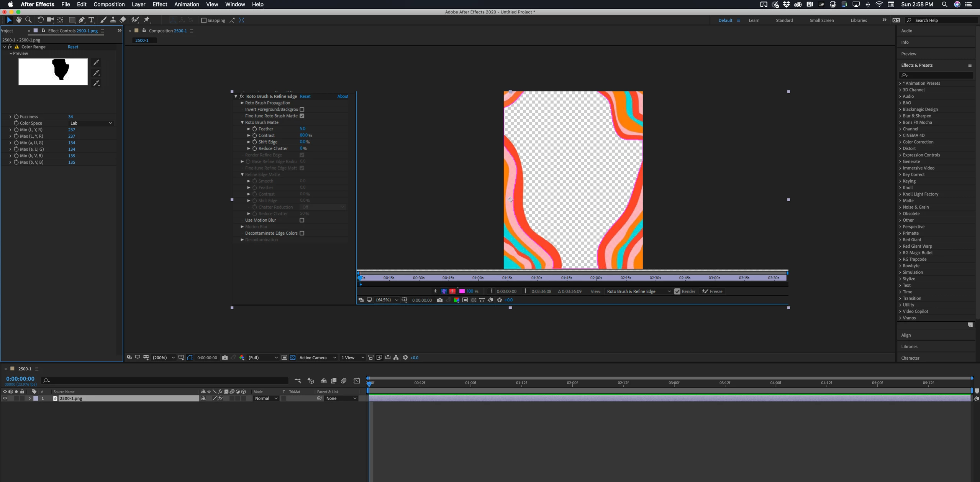Click the Freeze button
This screenshot has width=980, height=482.
coord(712,291)
